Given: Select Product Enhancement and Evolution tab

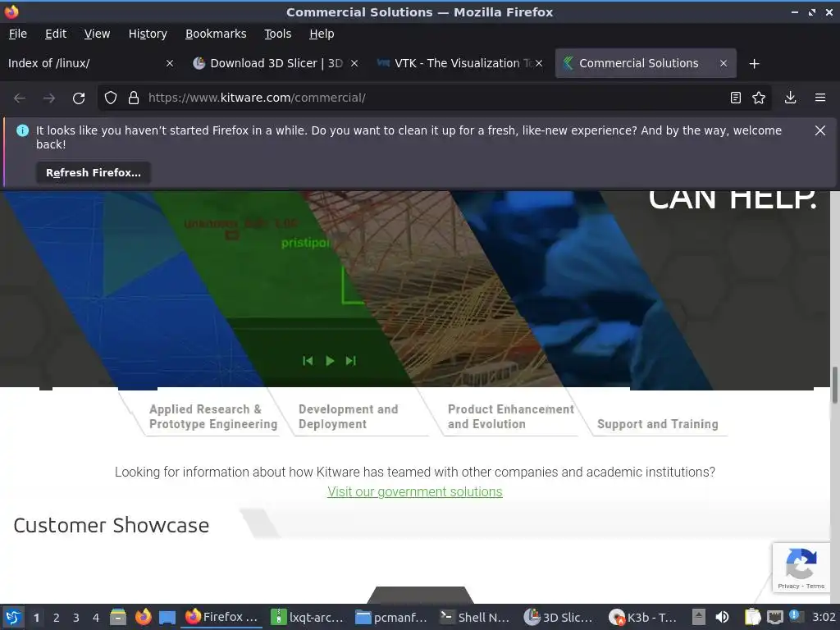Looking at the screenshot, I should coord(510,417).
